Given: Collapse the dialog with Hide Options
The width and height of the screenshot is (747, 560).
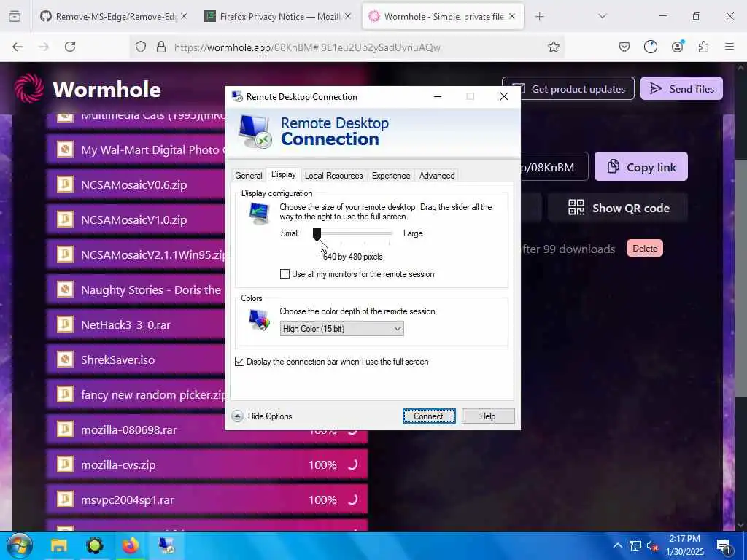Looking at the screenshot, I should (262, 416).
